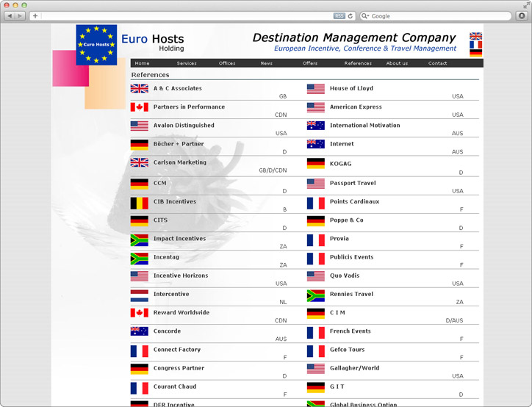Click the Courant Chaud company name
This screenshot has height=407, width=532.
pyautogui.click(x=175, y=386)
